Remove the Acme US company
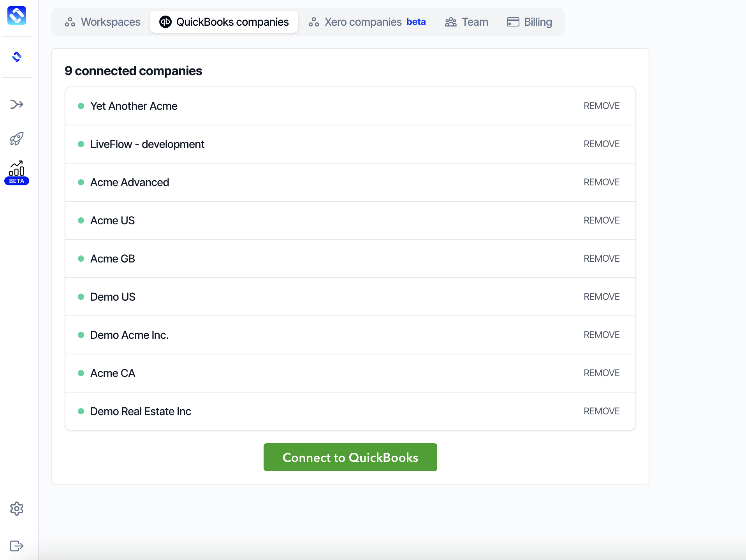The width and height of the screenshot is (746, 560). [x=602, y=220]
